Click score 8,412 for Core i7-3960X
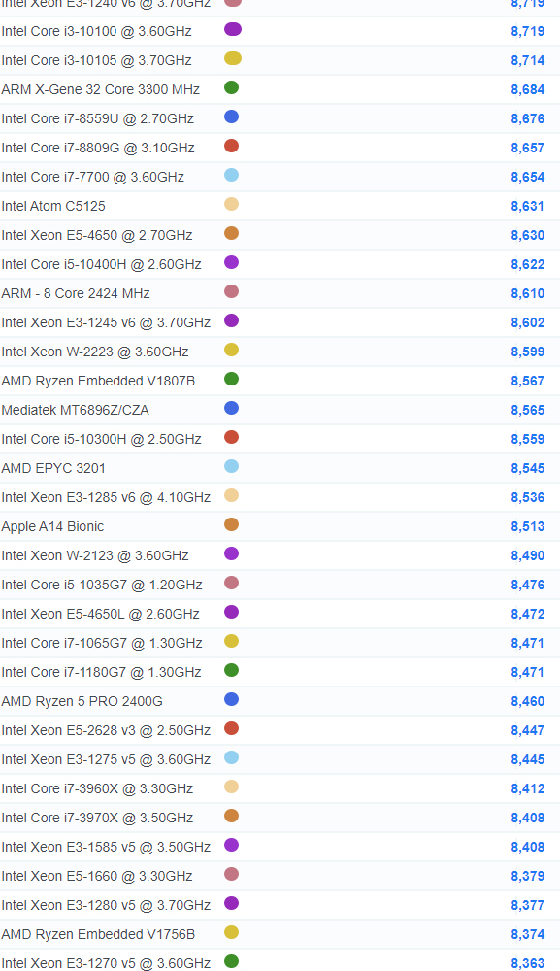This screenshot has width=560, height=971. coord(528,788)
